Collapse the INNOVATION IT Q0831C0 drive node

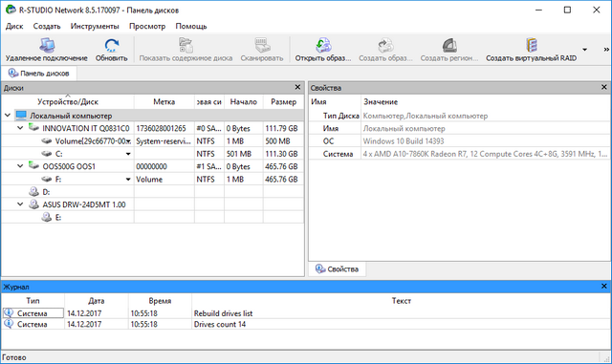pos(20,128)
